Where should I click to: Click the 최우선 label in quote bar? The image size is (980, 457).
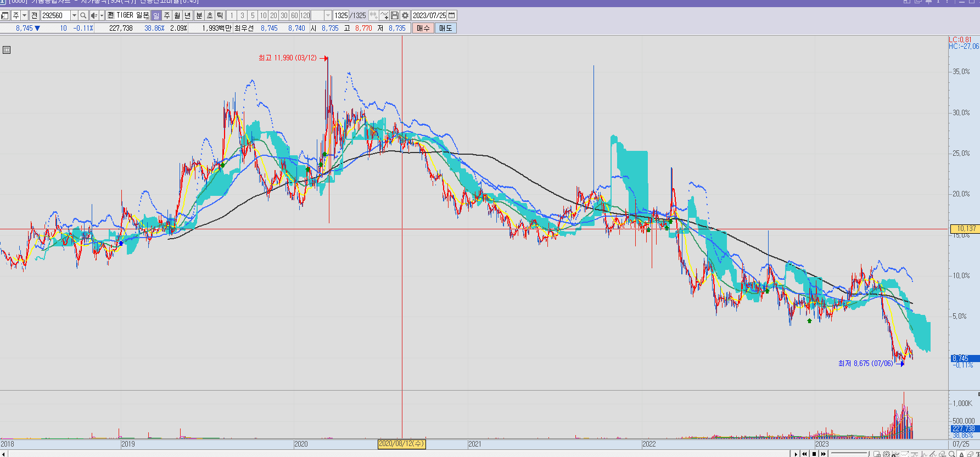pyautogui.click(x=244, y=28)
